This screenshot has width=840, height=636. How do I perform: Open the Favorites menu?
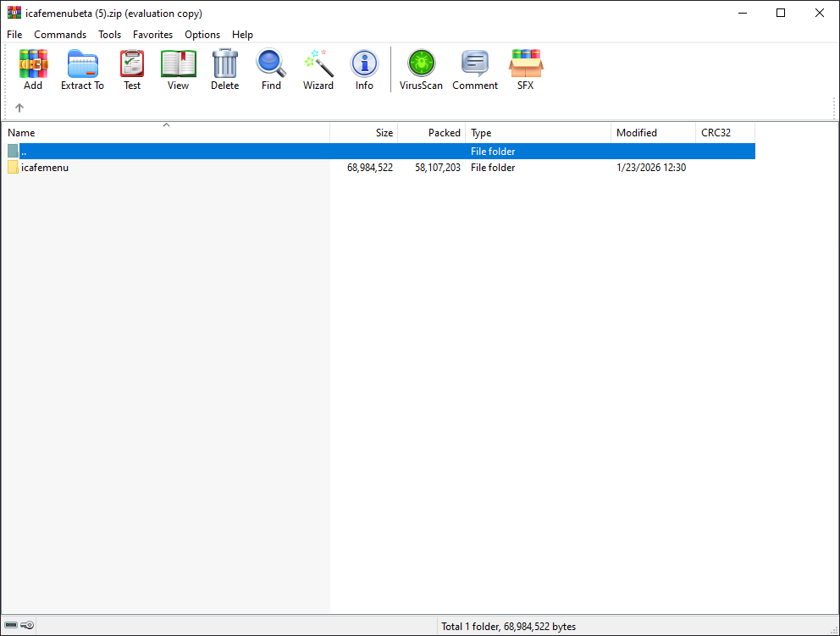tap(152, 35)
